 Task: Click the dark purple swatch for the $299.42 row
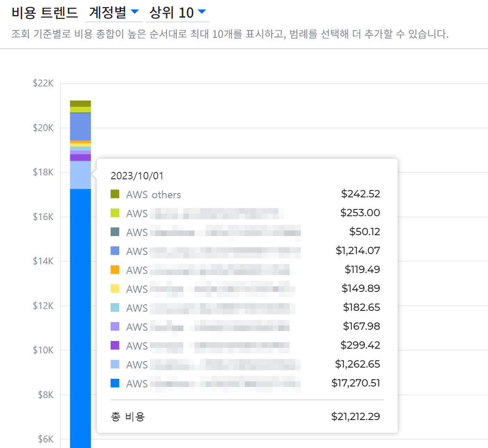pos(115,345)
